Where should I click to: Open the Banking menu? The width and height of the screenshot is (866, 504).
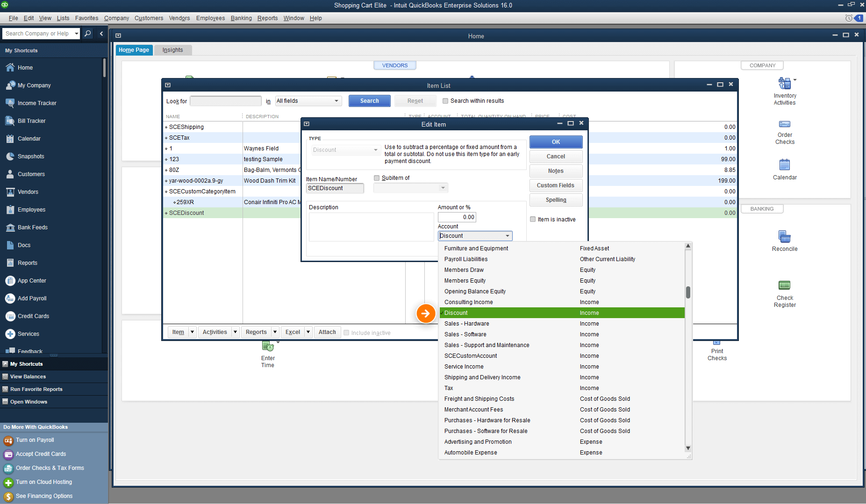pos(241,18)
